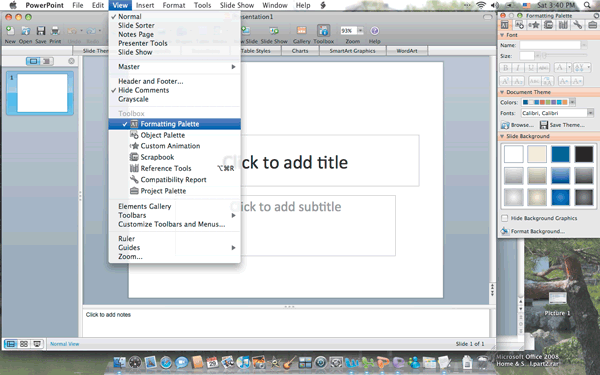
Task: Toggle Hide Background Graphics checkbox
Action: pos(505,218)
